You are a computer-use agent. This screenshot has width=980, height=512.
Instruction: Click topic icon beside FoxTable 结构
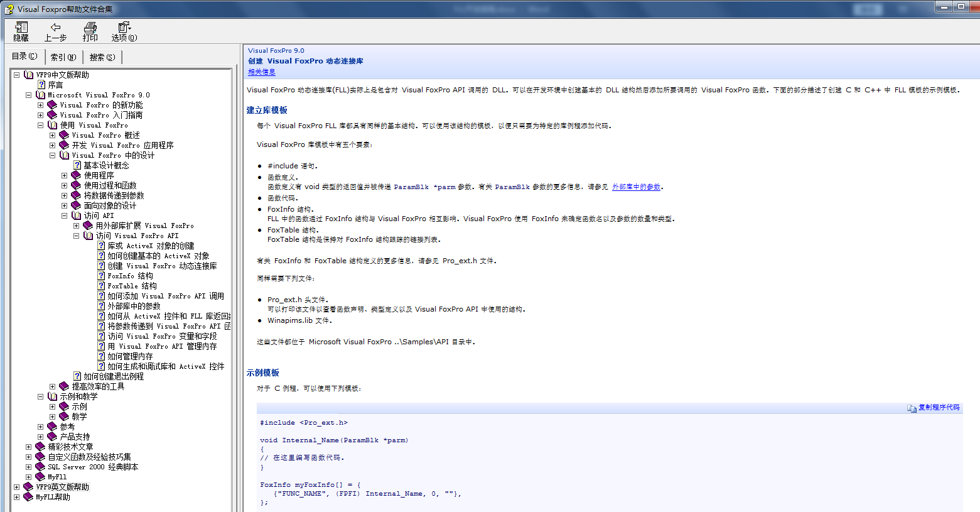101,286
